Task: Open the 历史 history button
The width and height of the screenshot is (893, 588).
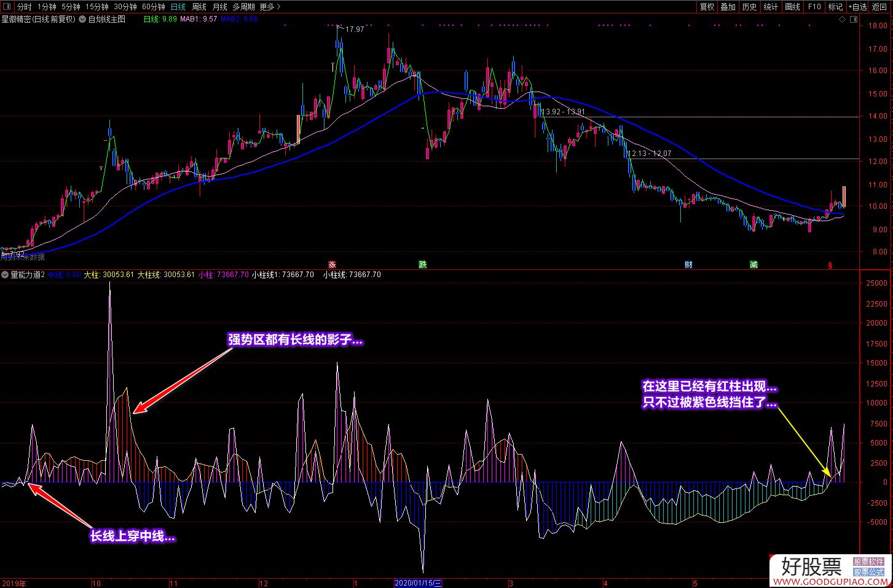Action: click(749, 7)
